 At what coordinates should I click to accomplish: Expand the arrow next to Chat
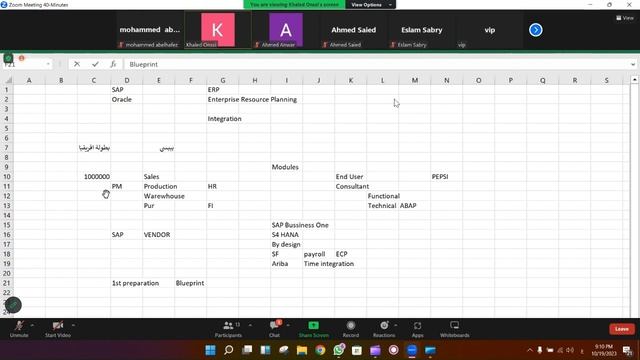[x=288, y=325]
